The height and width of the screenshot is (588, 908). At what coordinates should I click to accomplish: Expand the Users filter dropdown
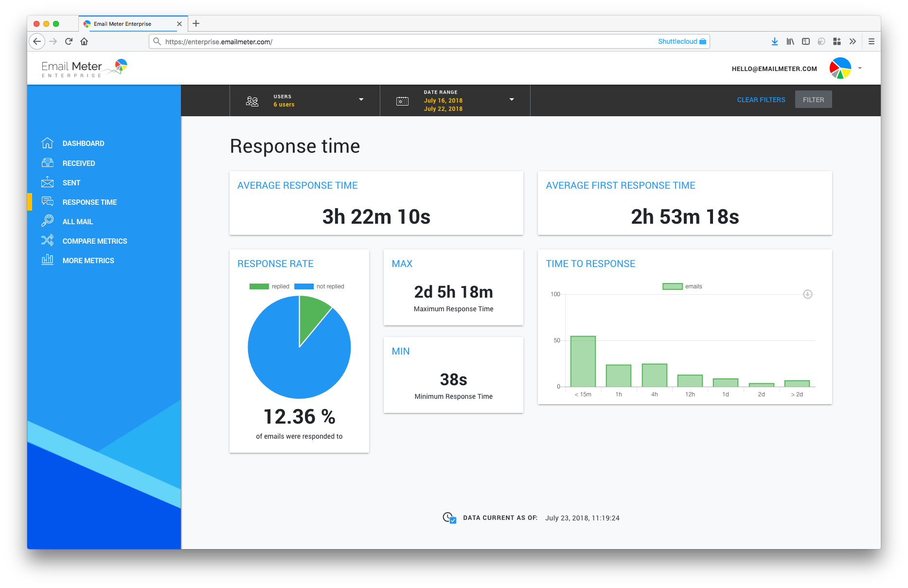click(x=361, y=99)
